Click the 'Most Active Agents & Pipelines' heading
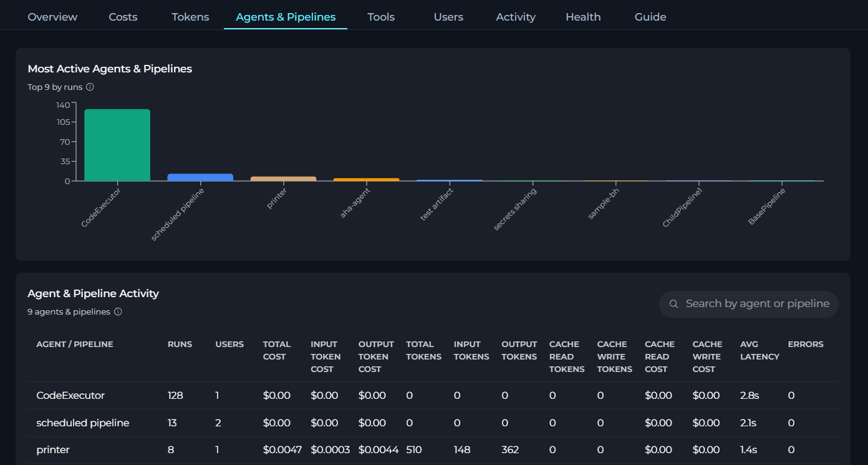The height and width of the screenshot is (465, 868). click(x=110, y=69)
